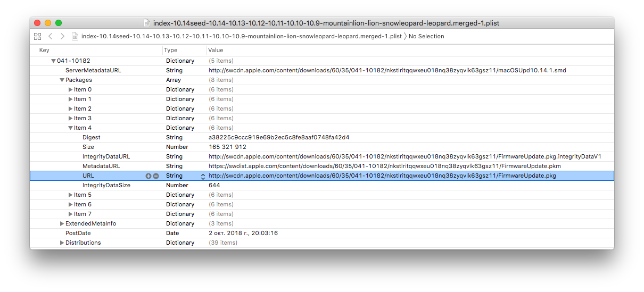Image resolution: width=644 pixels, height=292 pixels.
Task: Edit the selected FirmwareUpdate.pkg URL value
Action: [382, 176]
